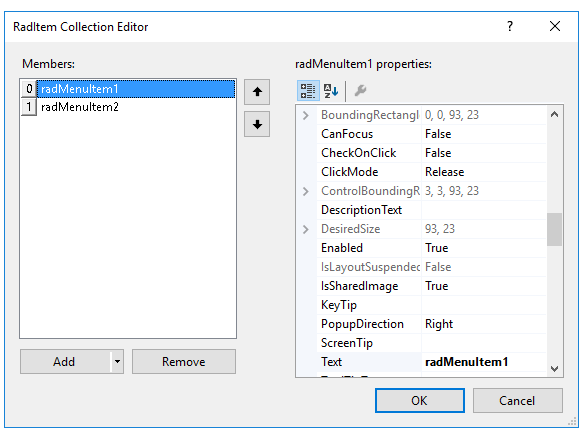Click the scrollbar up arrow in properties
This screenshot has width=586, height=439.
tap(555, 114)
